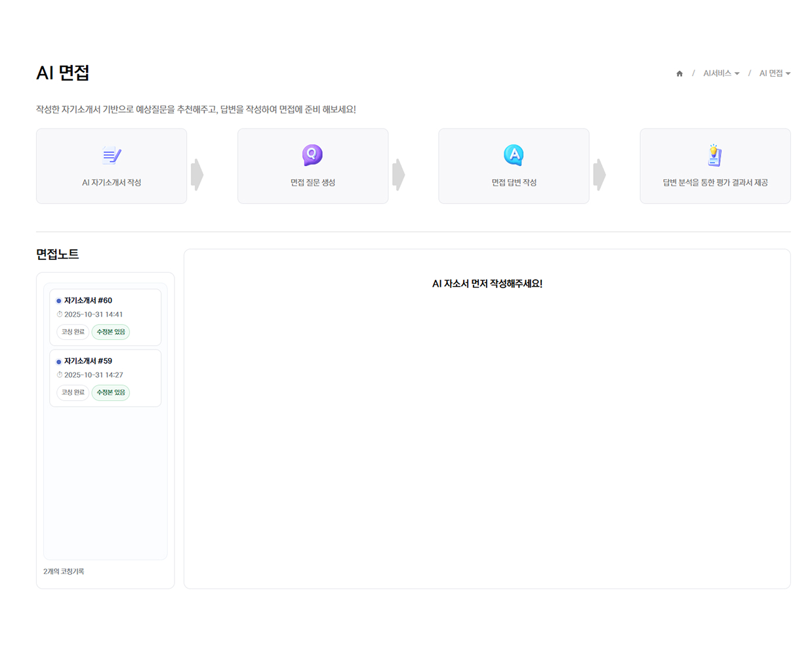Viewport: 812px width, 658px height.
Task: Click the 2개의 코칭기록 count text
Action: click(x=64, y=571)
